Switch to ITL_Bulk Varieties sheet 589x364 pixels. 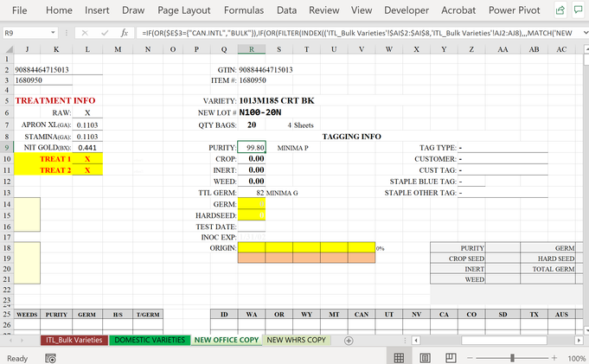(x=74, y=340)
